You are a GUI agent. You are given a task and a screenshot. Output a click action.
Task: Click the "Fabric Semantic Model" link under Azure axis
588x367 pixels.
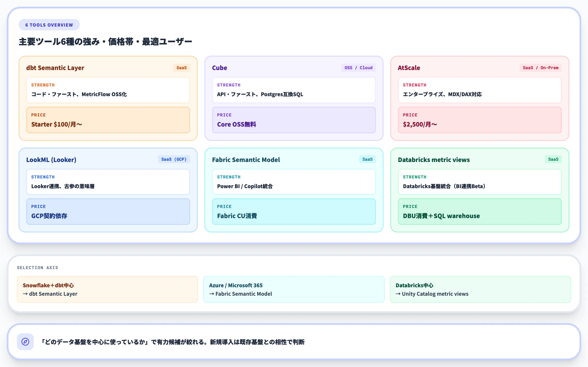[x=244, y=294]
